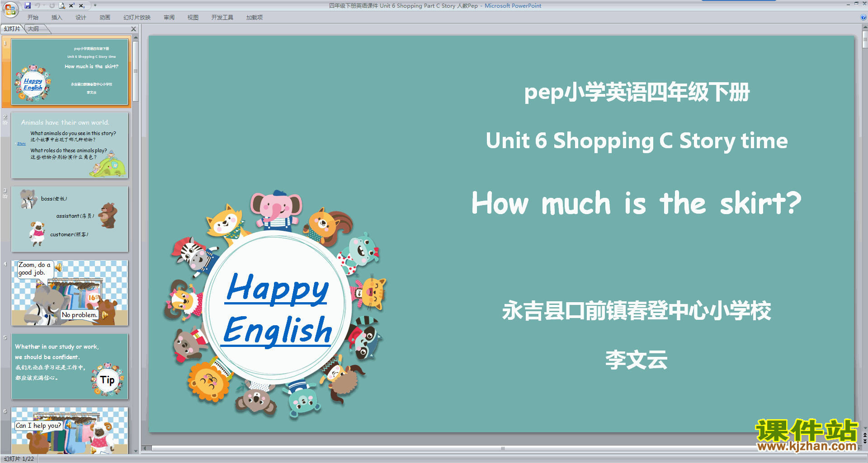Click the animation star icon on slide 2
Screen dimensions: 868x463
pos(5,123)
